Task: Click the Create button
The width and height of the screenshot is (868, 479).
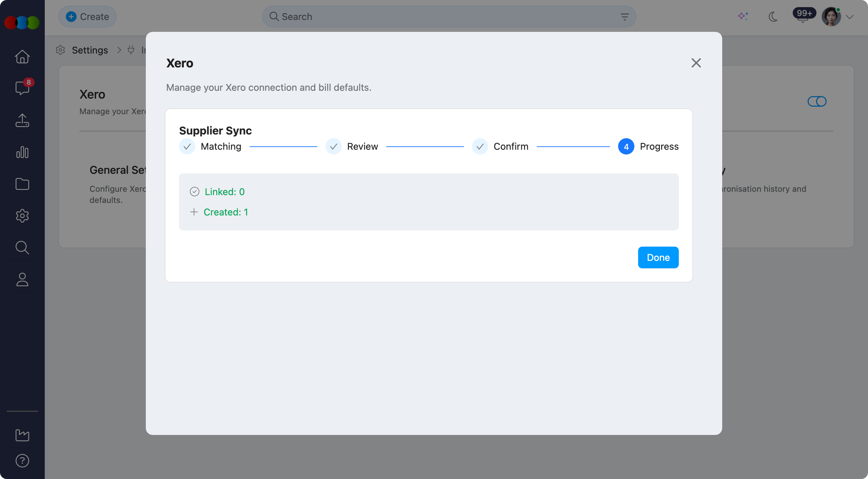Action: point(87,17)
